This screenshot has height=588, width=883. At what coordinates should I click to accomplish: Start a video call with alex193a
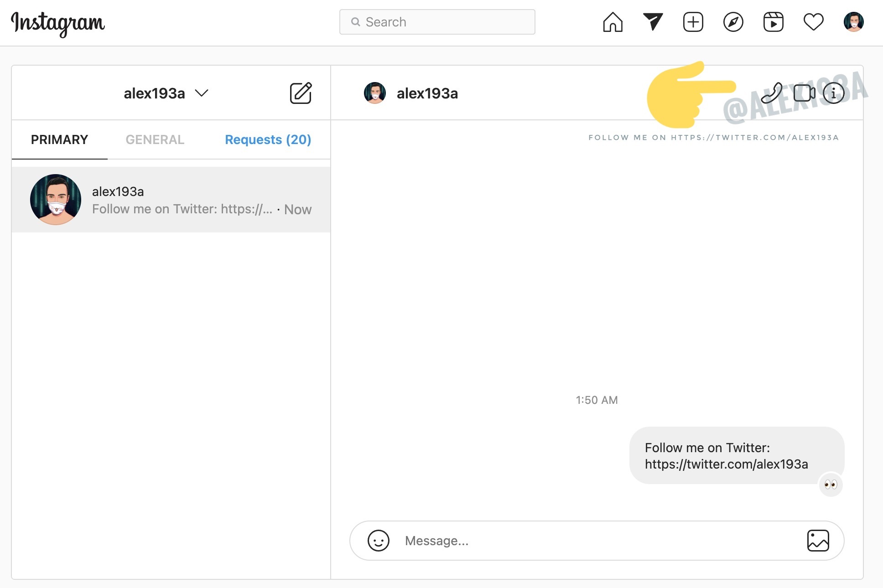804,93
